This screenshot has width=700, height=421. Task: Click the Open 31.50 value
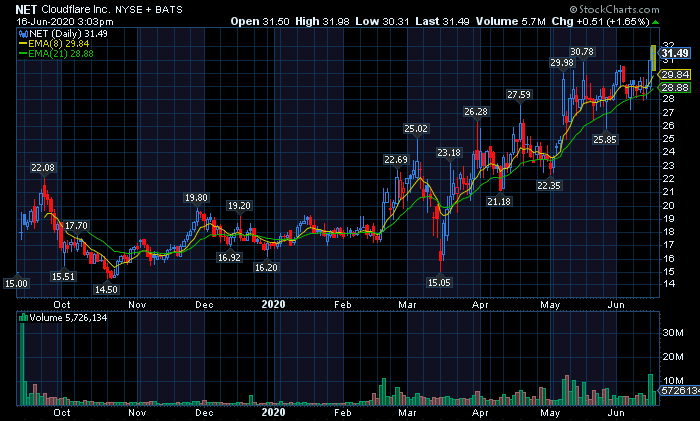[260, 21]
